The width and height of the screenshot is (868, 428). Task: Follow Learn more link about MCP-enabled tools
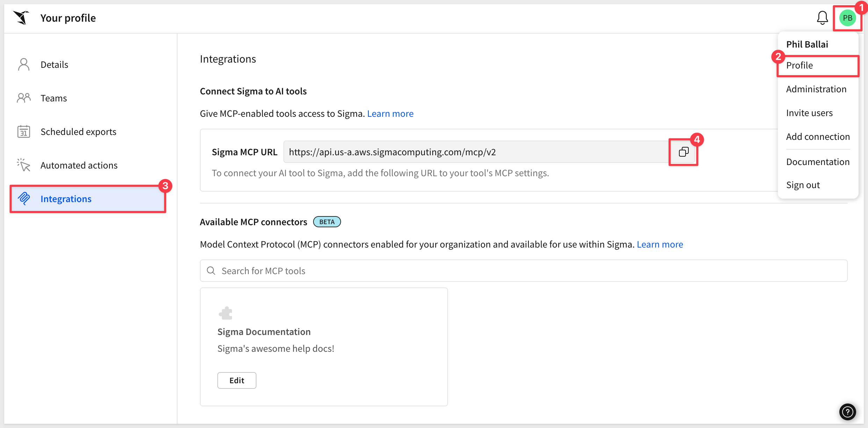coord(390,114)
